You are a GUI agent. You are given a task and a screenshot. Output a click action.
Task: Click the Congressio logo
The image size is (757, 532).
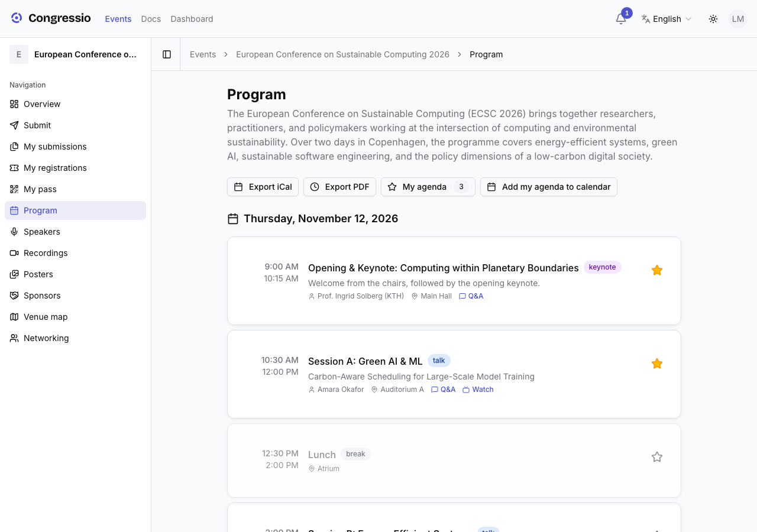(x=51, y=18)
